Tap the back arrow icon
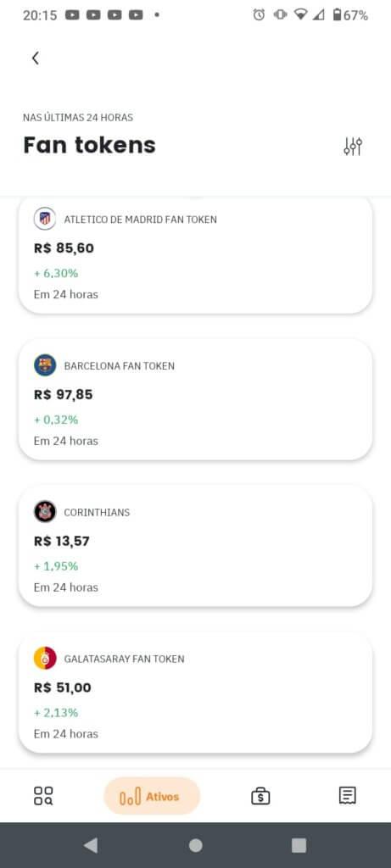The height and width of the screenshot is (868, 391). click(x=36, y=58)
